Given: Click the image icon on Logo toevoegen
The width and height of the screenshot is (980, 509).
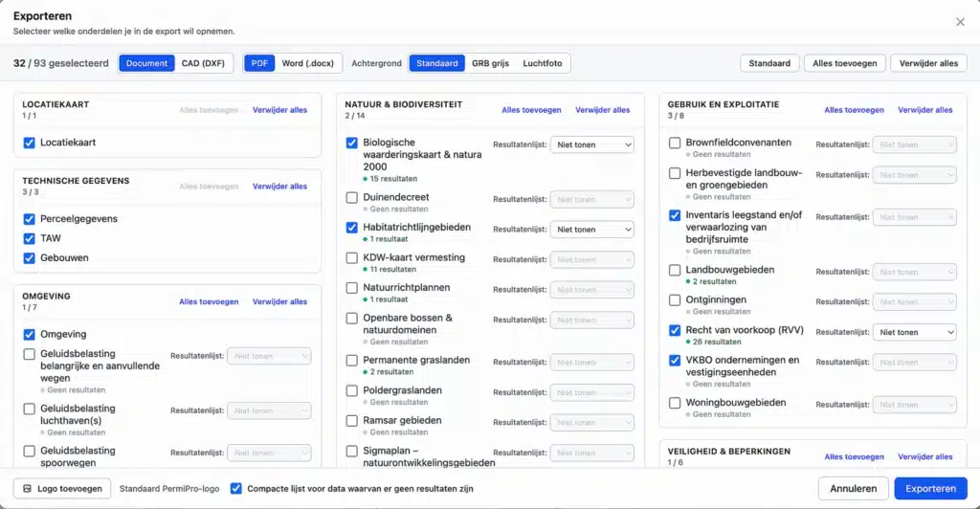Looking at the screenshot, I should (x=27, y=488).
